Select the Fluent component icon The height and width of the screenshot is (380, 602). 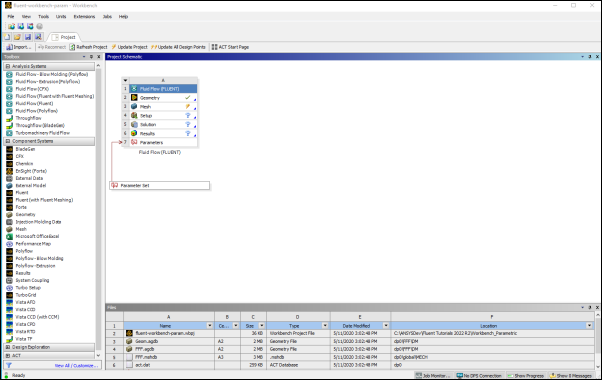9,193
